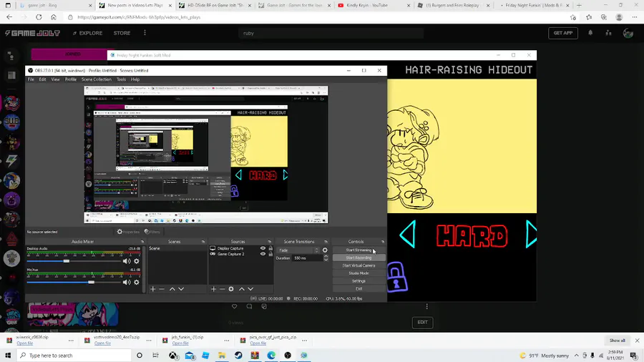This screenshot has height=362, width=644.
Task: Move source up arrow
Action: [242, 289]
